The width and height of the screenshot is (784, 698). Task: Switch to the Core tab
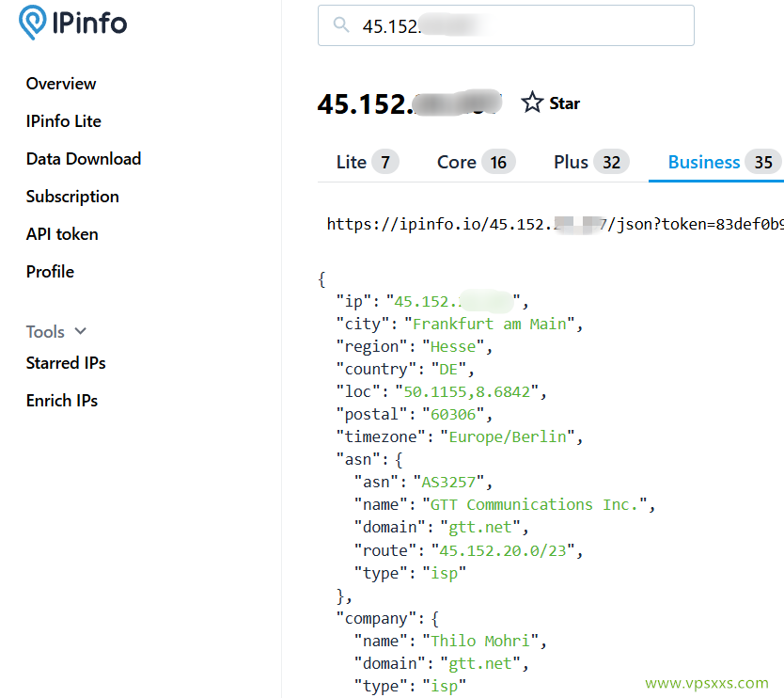coord(476,162)
